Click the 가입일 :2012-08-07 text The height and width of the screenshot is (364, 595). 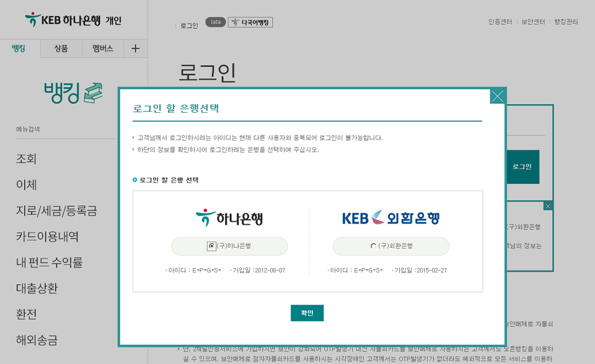259,271
